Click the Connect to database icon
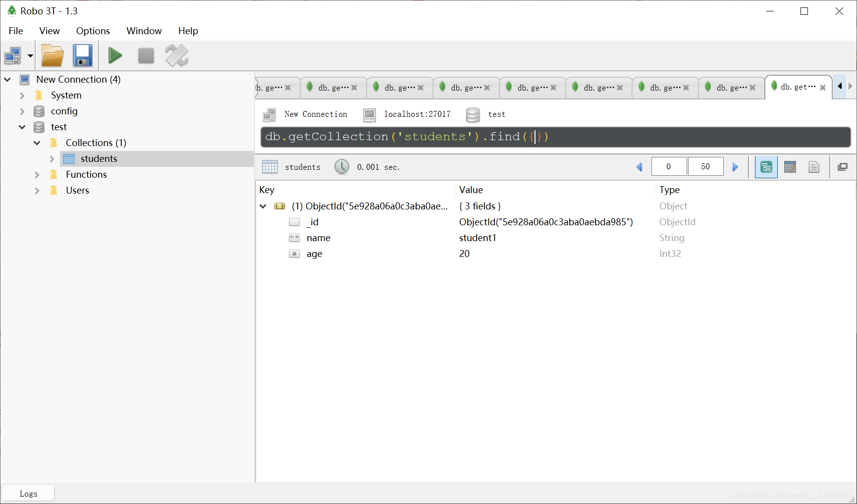Viewport: 857px width, 504px height. pos(13,56)
